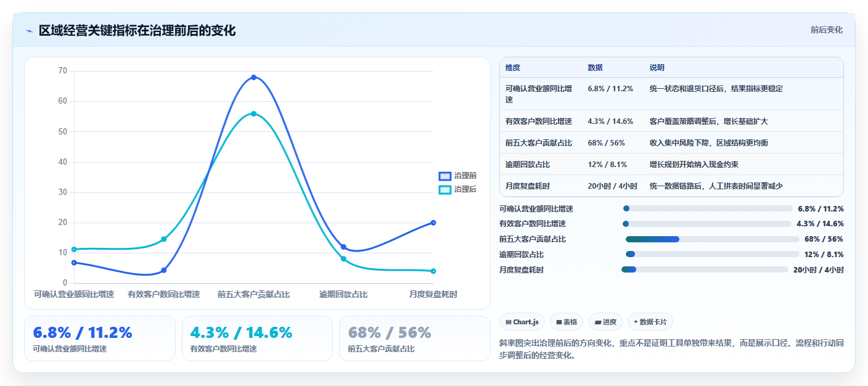This screenshot has height=386, width=868.
Task: Click the 治理前 point for 有效客户数同比增速
Action: click(163, 270)
